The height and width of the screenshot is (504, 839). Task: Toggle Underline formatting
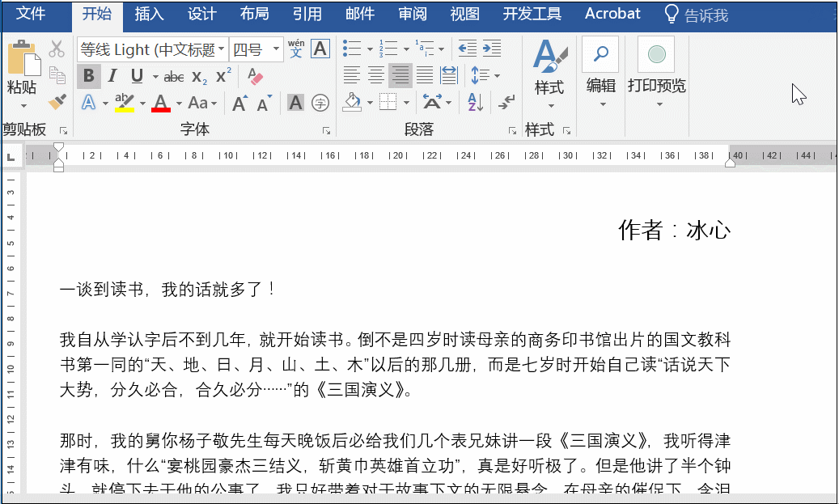click(137, 76)
